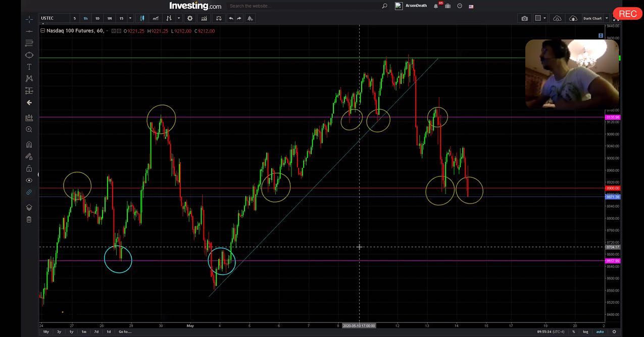Expand the time interval dropdown arrow
Viewport: 644px width, 337px height.
[x=130, y=18]
